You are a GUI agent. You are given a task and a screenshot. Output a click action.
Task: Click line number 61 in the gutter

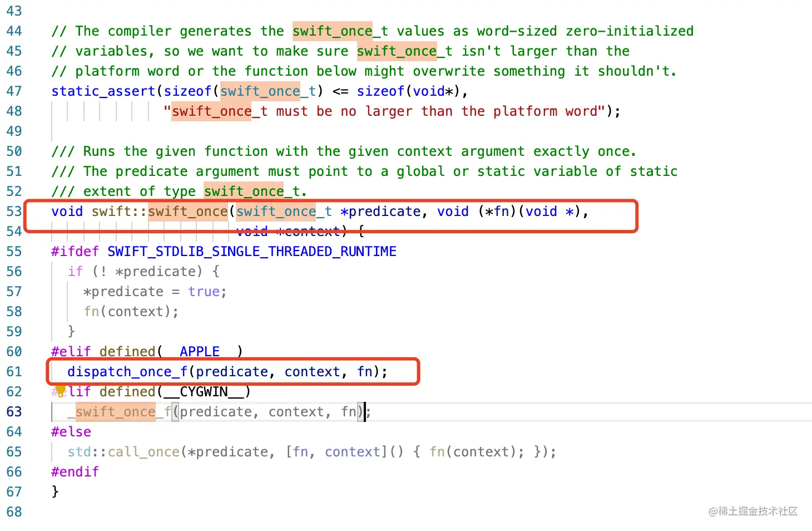coord(14,372)
